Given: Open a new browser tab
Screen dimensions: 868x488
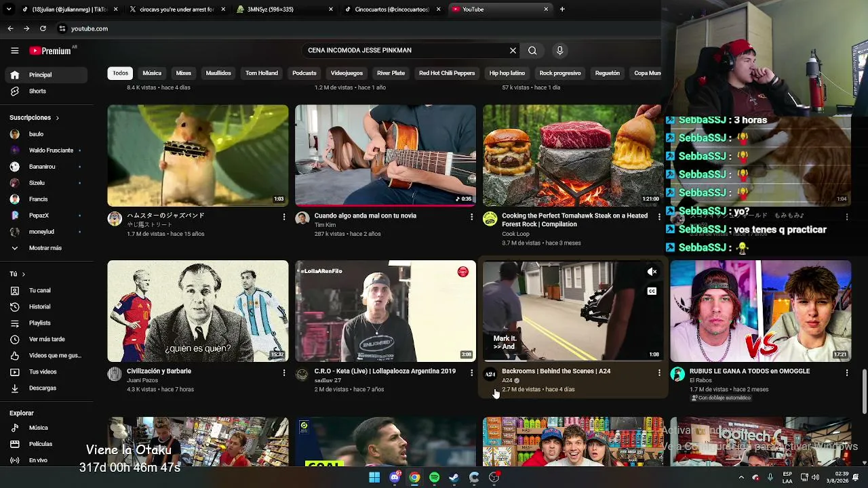Looking at the screenshot, I should point(562,9).
